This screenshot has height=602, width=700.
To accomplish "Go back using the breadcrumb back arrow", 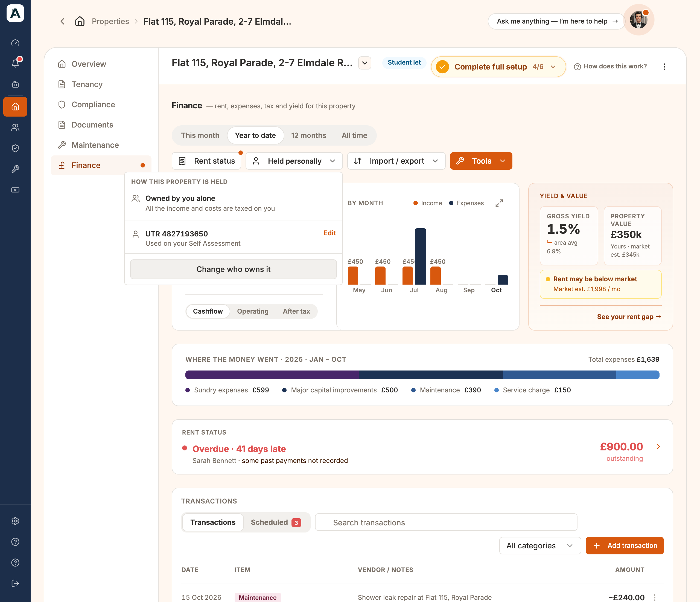I will coord(63,21).
